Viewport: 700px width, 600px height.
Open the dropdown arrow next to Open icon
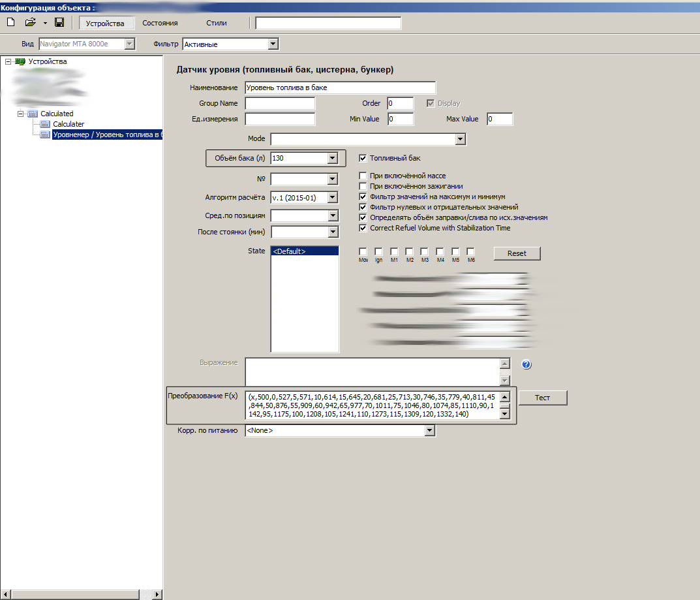pyautogui.click(x=45, y=23)
